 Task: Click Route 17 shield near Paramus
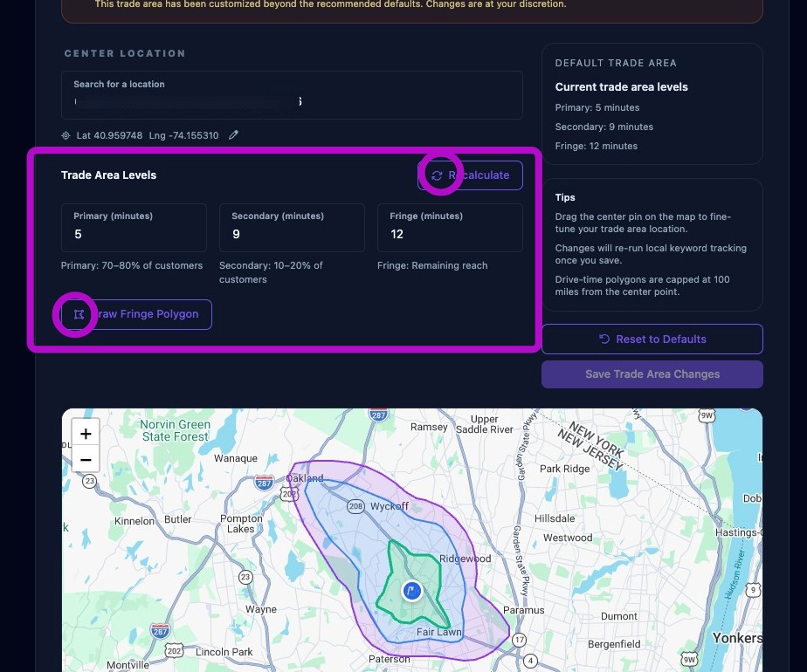click(x=520, y=640)
